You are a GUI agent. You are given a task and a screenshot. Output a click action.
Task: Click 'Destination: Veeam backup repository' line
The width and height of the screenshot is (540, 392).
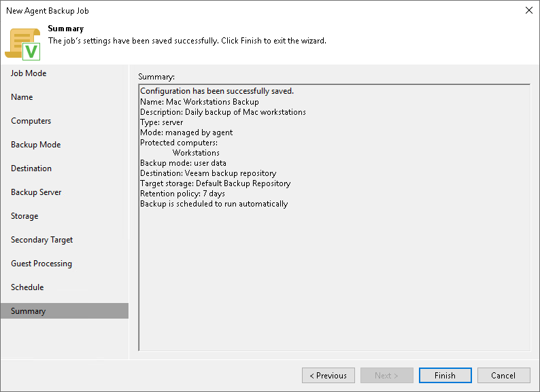(x=208, y=173)
